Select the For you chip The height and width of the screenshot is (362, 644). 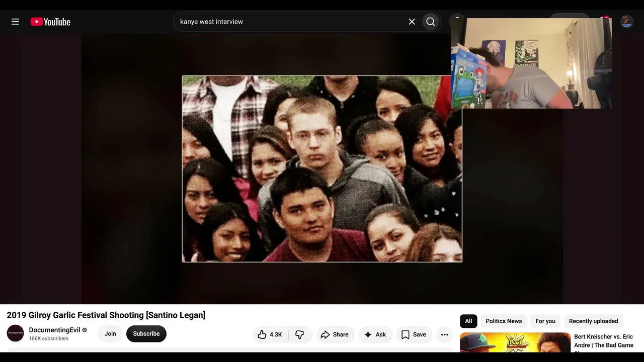tap(545, 321)
